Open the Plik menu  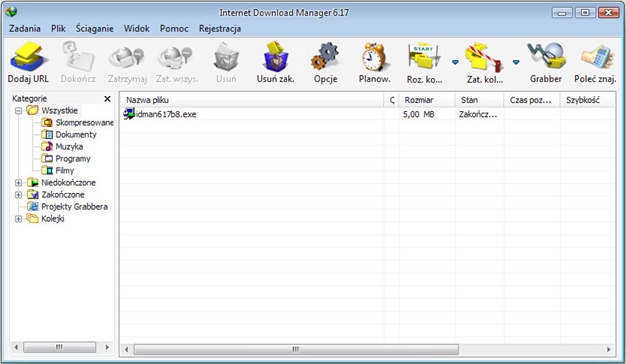click(x=58, y=29)
